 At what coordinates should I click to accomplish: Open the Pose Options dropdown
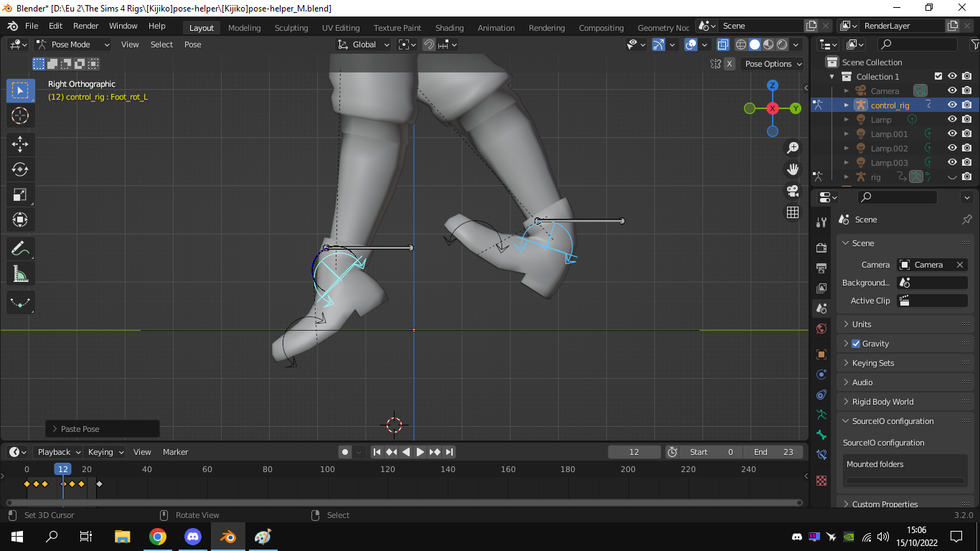[x=773, y=64]
